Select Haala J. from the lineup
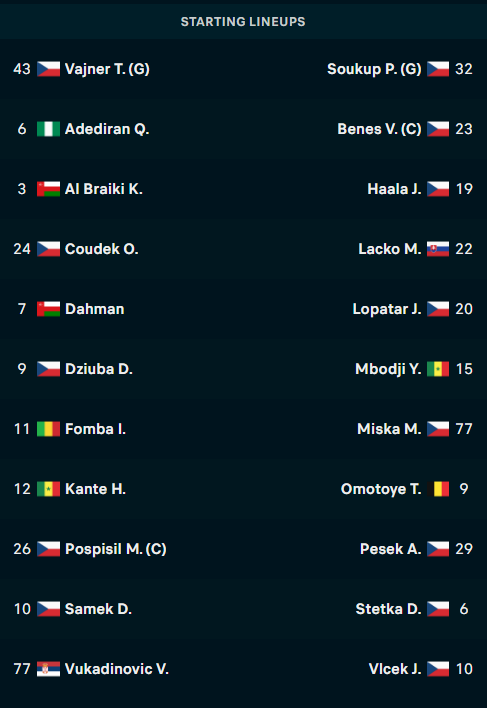 point(394,189)
